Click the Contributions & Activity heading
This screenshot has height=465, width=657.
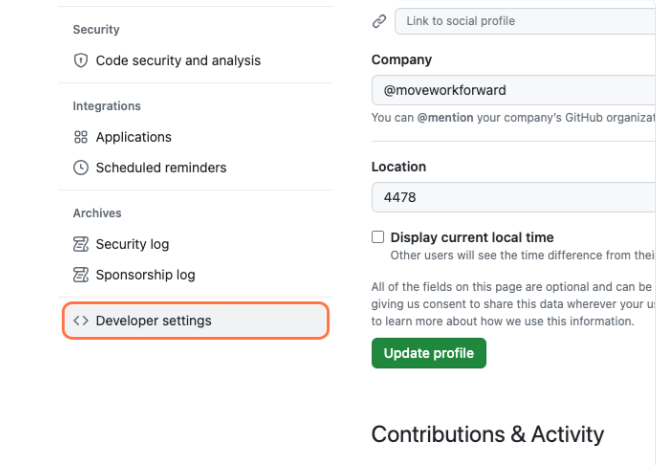(x=487, y=434)
